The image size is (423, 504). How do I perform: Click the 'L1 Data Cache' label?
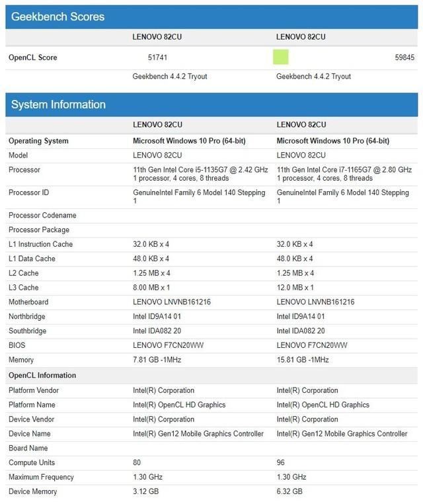32,259
